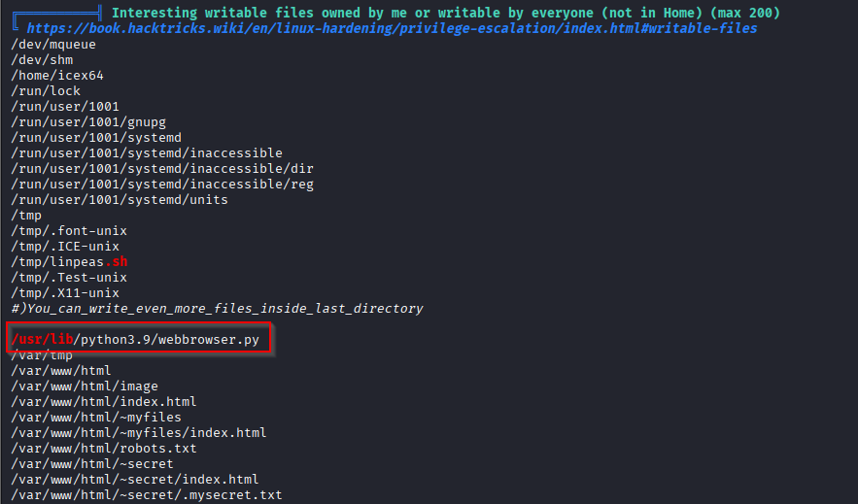Select the /tmp/.font-unix entry

click(x=69, y=231)
